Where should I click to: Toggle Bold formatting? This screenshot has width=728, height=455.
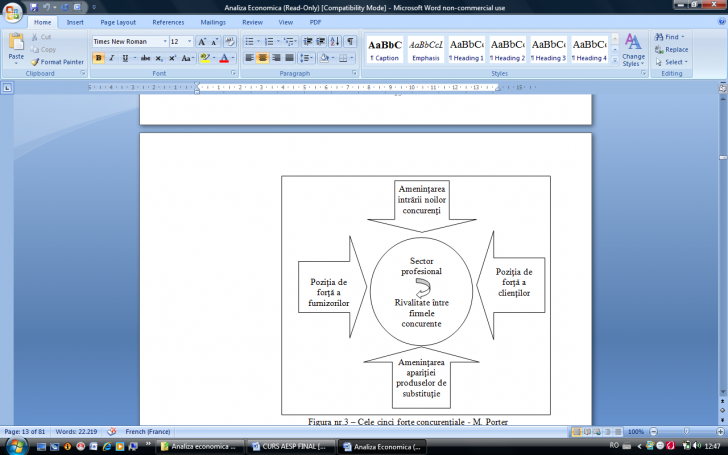pos(98,58)
